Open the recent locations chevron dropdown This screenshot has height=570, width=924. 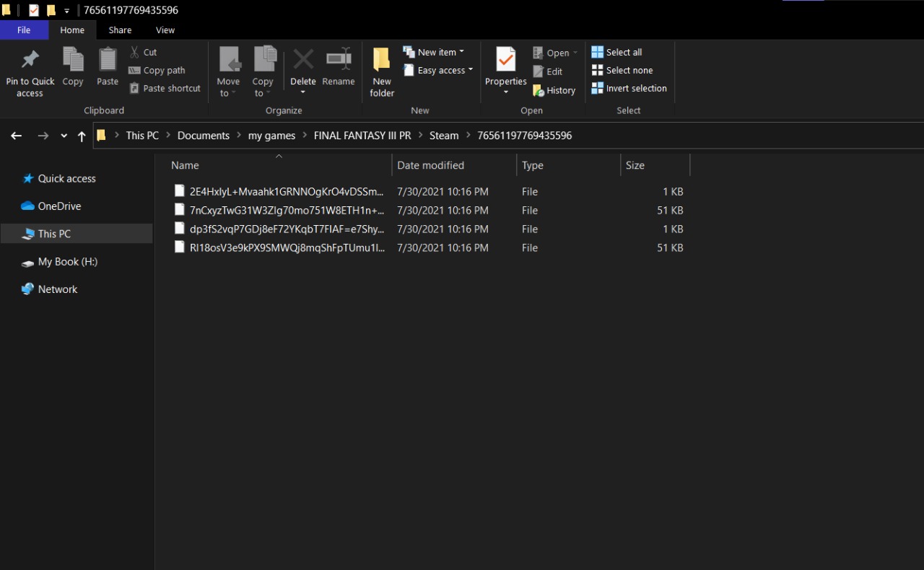tap(64, 136)
